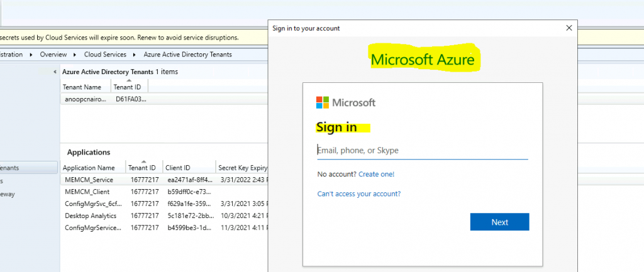Select the MEMCM_Client application row
This screenshot has height=272, width=644.
[164, 192]
